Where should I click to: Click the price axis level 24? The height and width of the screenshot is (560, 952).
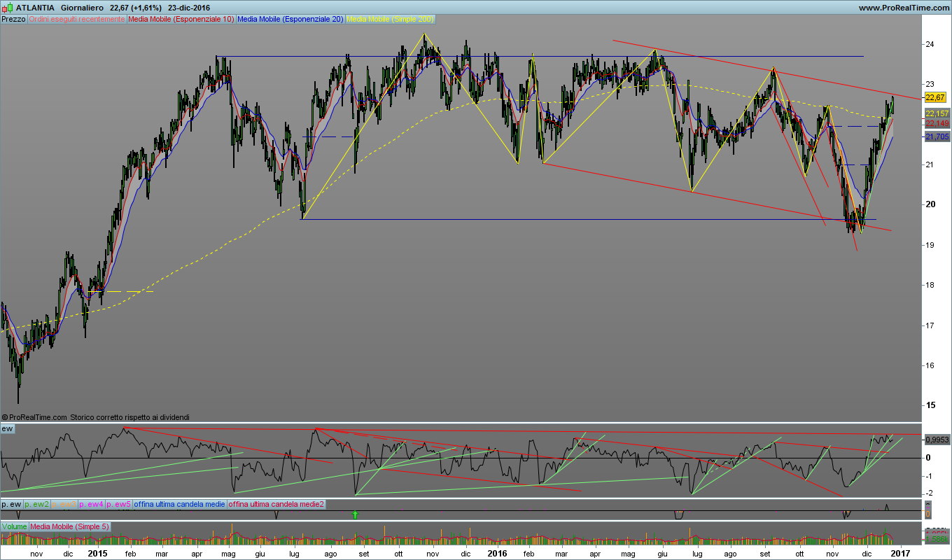930,44
